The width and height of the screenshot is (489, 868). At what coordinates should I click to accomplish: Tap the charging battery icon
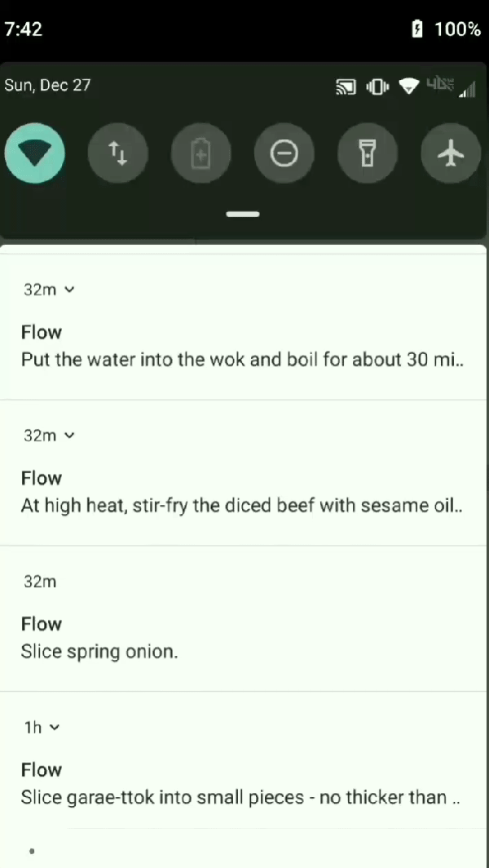[416, 29]
